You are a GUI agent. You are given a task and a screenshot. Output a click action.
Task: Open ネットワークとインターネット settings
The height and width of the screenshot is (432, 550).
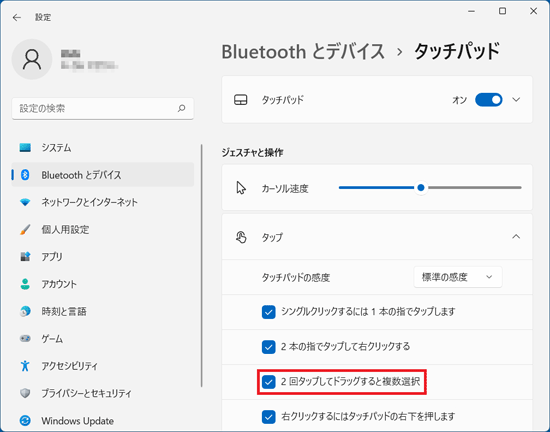(x=102, y=202)
